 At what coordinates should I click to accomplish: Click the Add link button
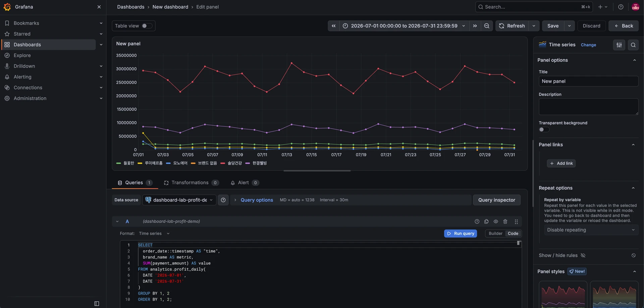click(x=561, y=163)
